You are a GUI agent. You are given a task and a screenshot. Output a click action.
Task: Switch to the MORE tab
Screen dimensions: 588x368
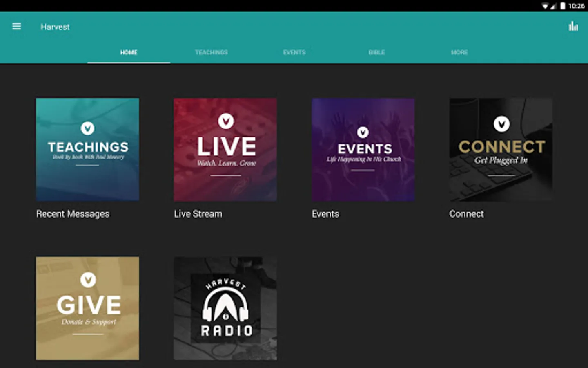tap(459, 52)
